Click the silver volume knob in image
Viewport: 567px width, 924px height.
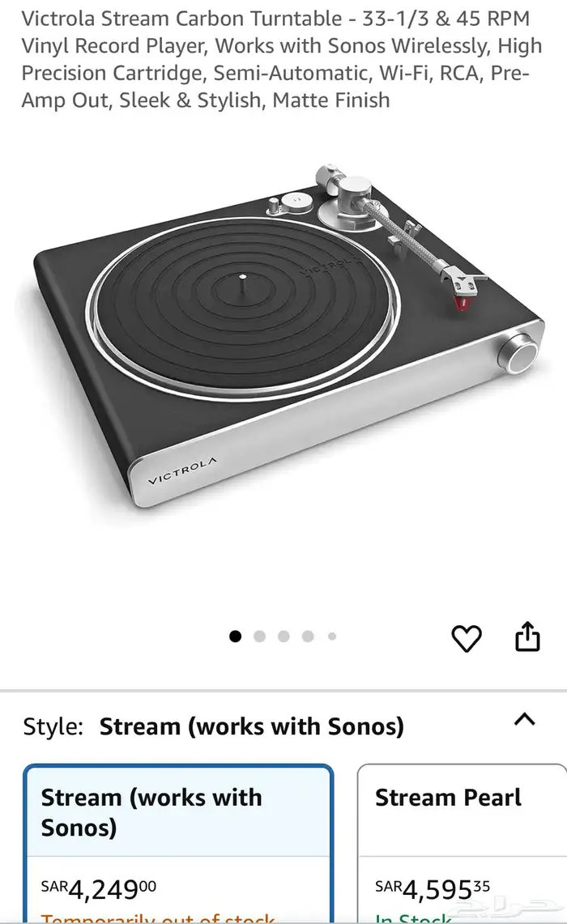(x=518, y=353)
